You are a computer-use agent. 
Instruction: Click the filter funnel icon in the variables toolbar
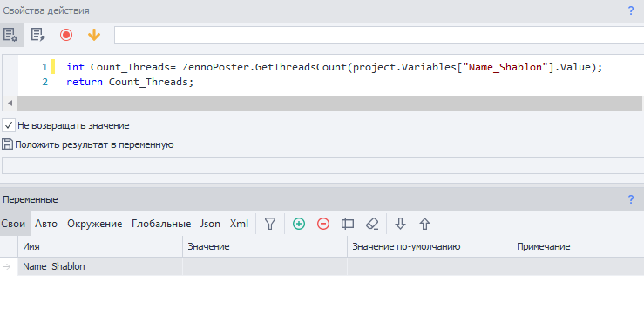tap(270, 224)
